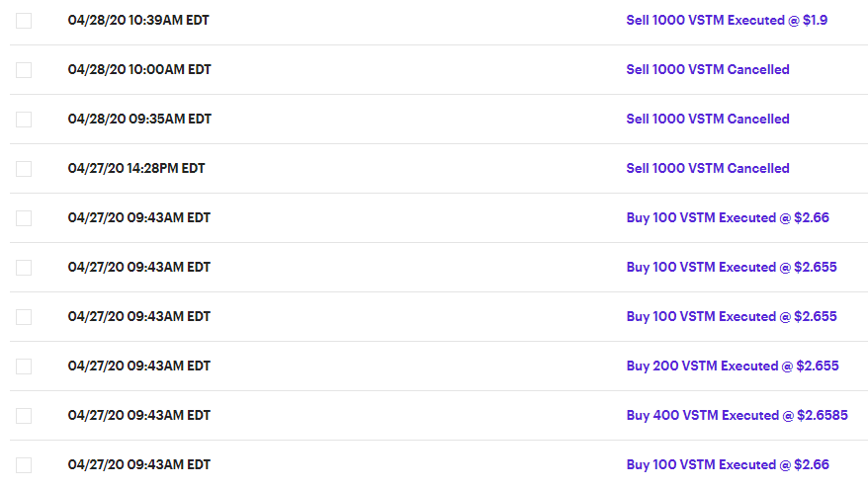Tick the checkbox for the 04/28/20 10:39AM order
This screenshot has height=489, width=868.
click(x=24, y=21)
